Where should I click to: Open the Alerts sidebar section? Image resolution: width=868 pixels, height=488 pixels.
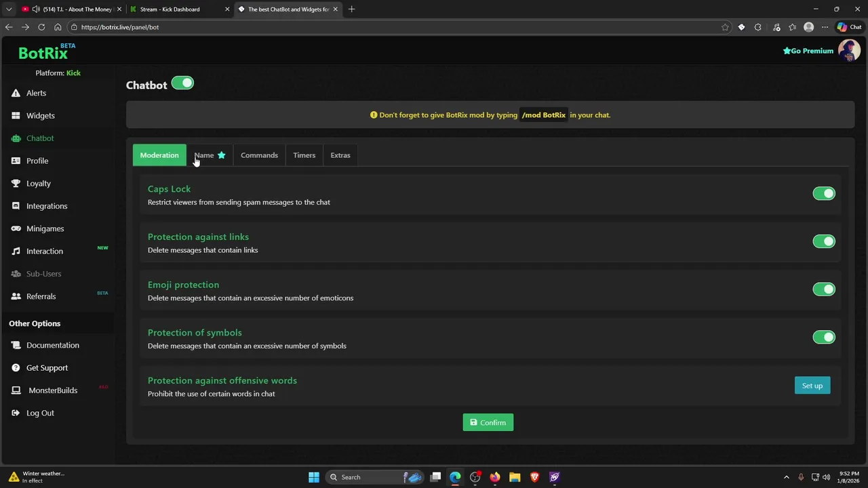pyautogui.click(x=36, y=93)
